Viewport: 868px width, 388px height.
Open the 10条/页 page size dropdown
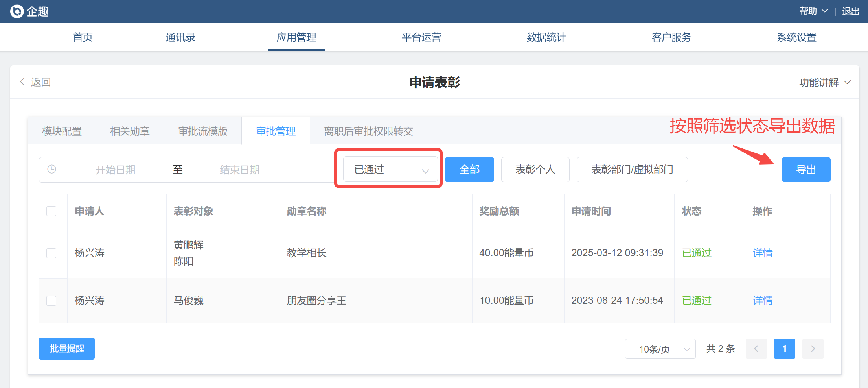point(660,349)
